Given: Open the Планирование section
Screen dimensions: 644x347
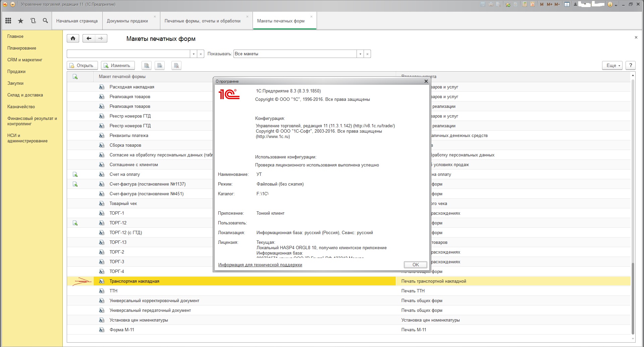Looking at the screenshot, I should coord(22,48).
